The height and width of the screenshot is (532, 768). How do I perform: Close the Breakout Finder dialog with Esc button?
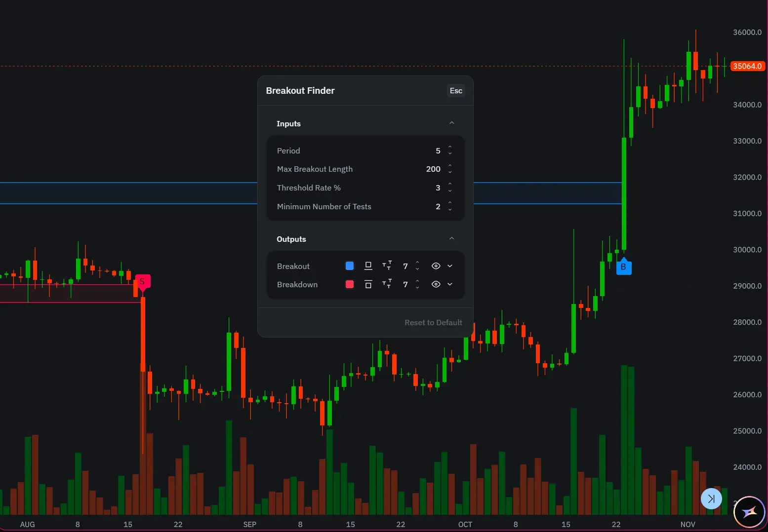(x=456, y=91)
